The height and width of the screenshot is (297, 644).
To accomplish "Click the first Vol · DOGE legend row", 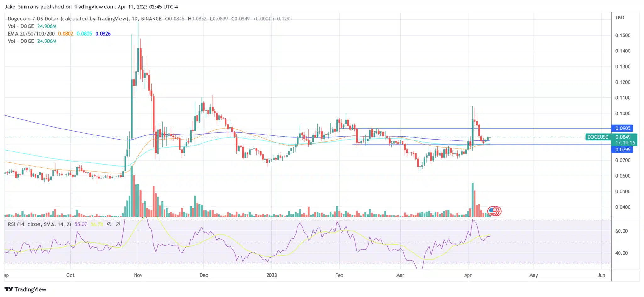I will click(x=32, y=26).
